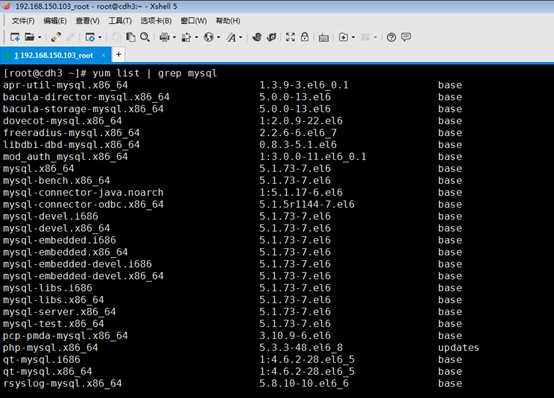This screenshot has height=398, width=554.
Task: Expand the Font icon dropdown arrow
Action: (241, 37)
